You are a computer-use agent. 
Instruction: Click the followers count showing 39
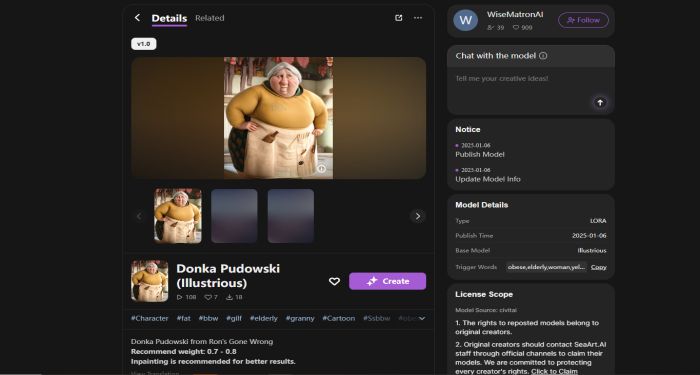pyautogui.click(x=496, y=28)
